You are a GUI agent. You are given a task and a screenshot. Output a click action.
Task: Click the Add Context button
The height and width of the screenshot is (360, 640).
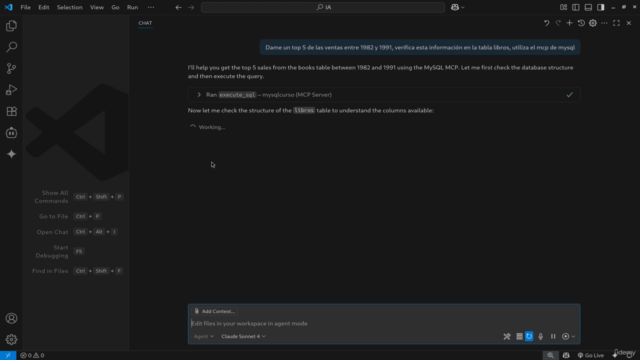(215, 311)
